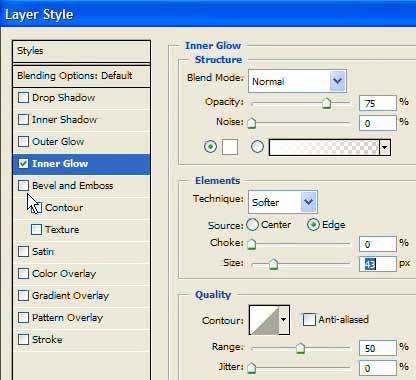Select the Pattern Overlay style entry
The height and width of the screenshot is (380, 416).
tap(81, 317)
